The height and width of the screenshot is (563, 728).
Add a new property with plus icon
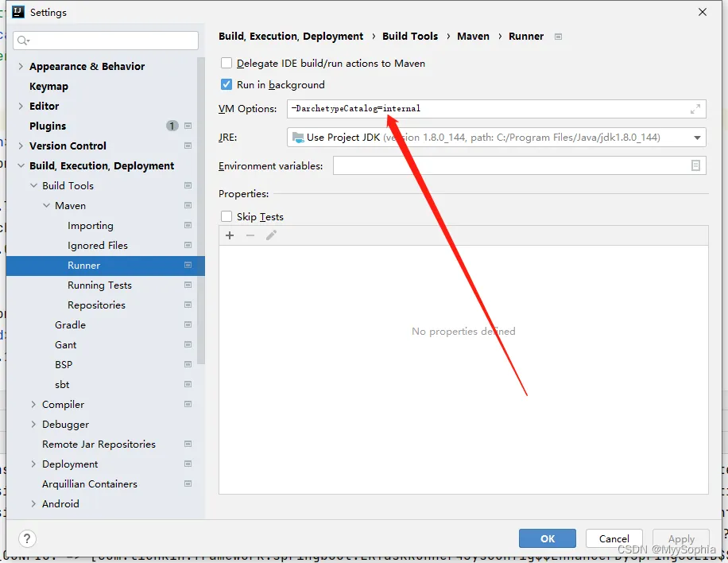point(230,235)
